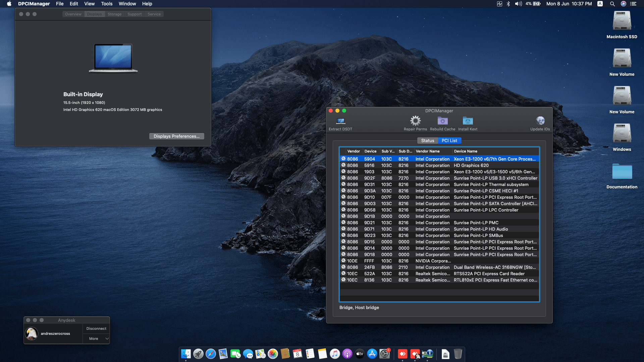The image size is (644, 362).
Task: Select the RTS522A PCI Express Card Reader row
Action: pos(439,274)
